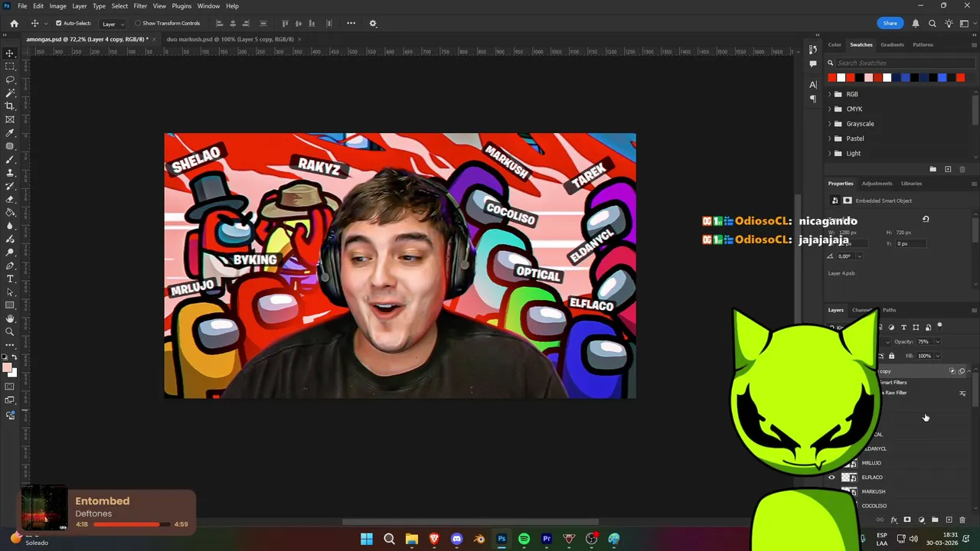Screen dimensions: 980x551
Task: Add layer mask from Layers panel bottom
Action: pyautogui.click(x=907, y=520)
